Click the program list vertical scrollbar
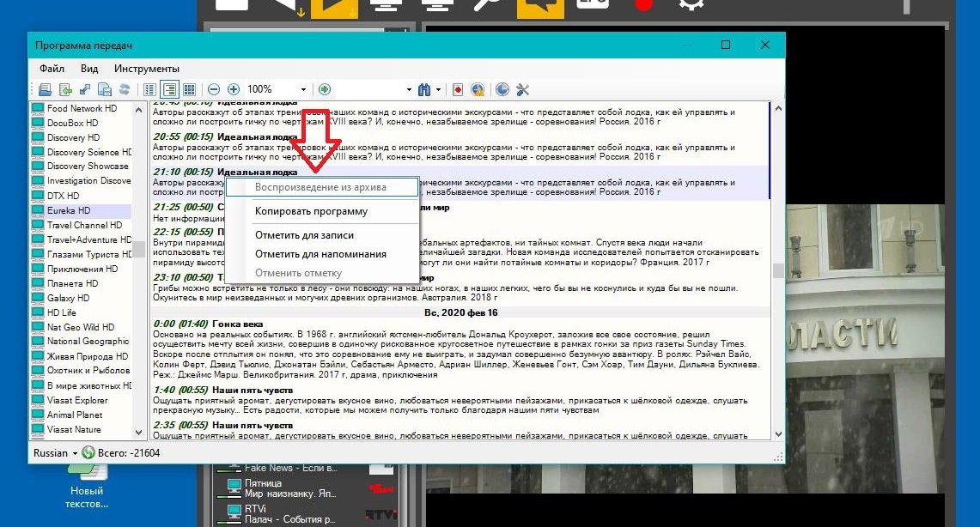Viewport: 980px width, 527px height. [778, 270]
